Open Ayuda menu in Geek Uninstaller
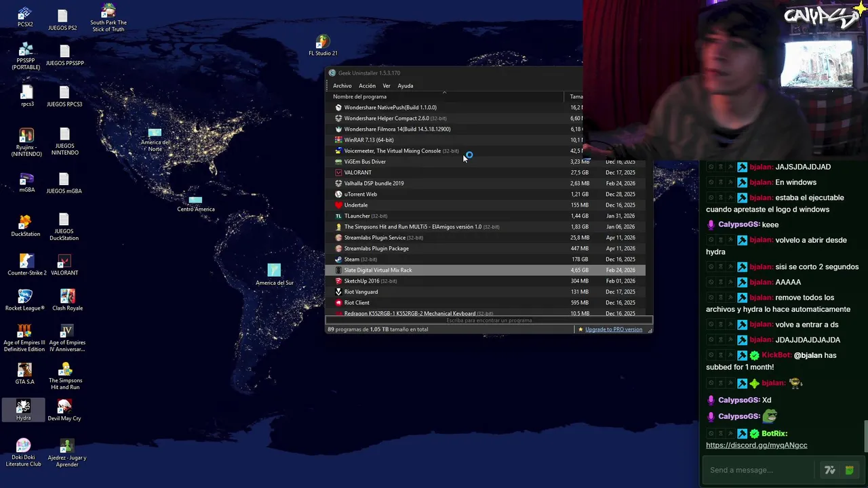This screenshot has height=488, width=868. (x=406, y=85)
